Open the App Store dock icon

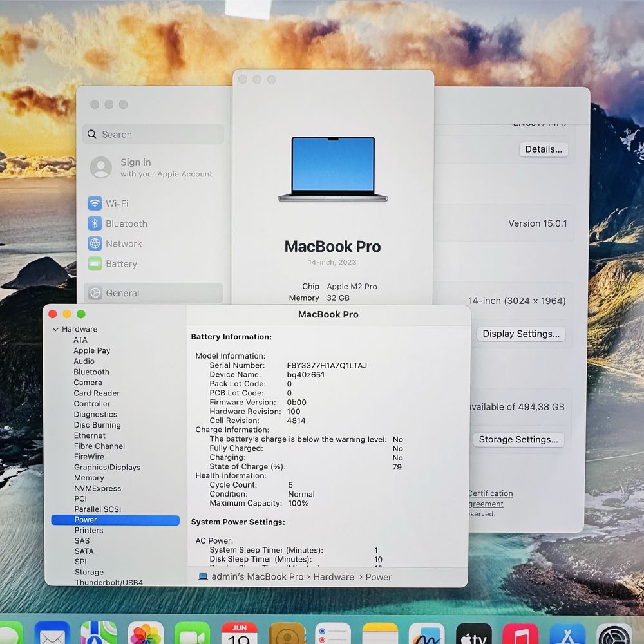(567, 633)
